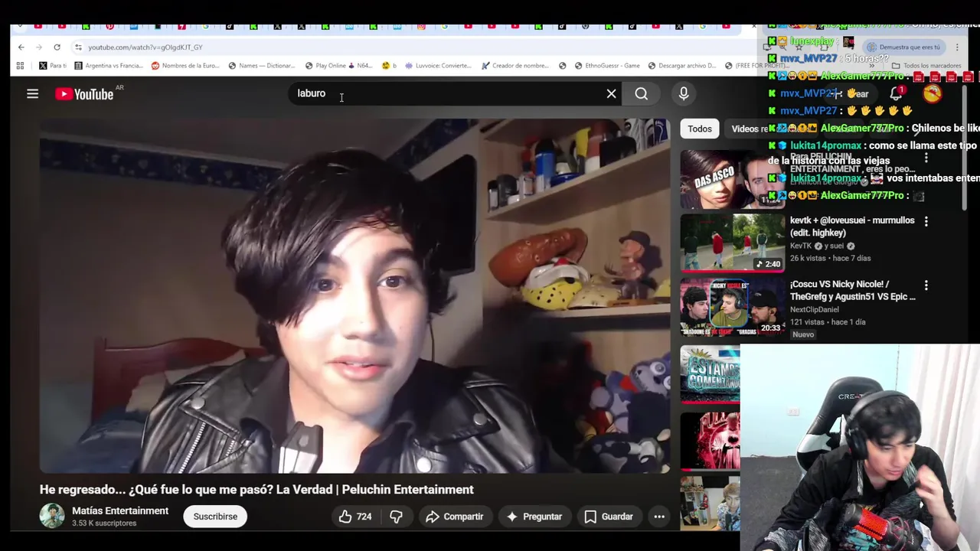
Task: Start voice search with the microphone icon
Action: click(x=684, y=93)
